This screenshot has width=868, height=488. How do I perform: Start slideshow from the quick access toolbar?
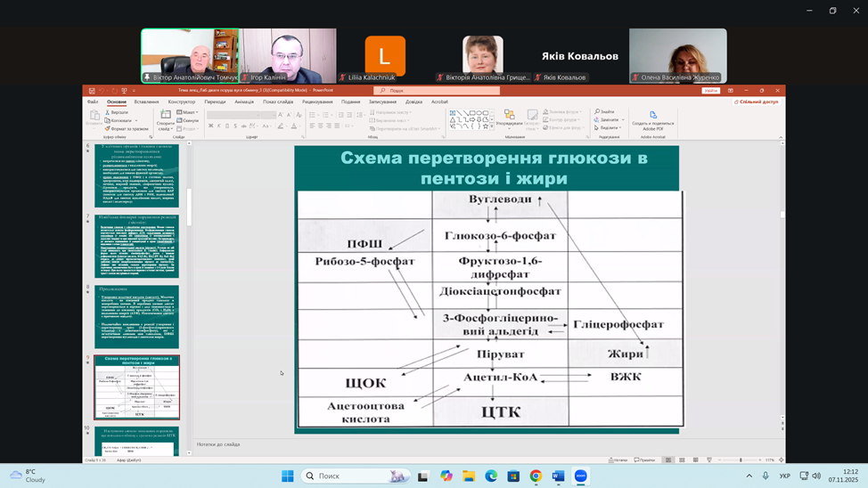[124, 91]
